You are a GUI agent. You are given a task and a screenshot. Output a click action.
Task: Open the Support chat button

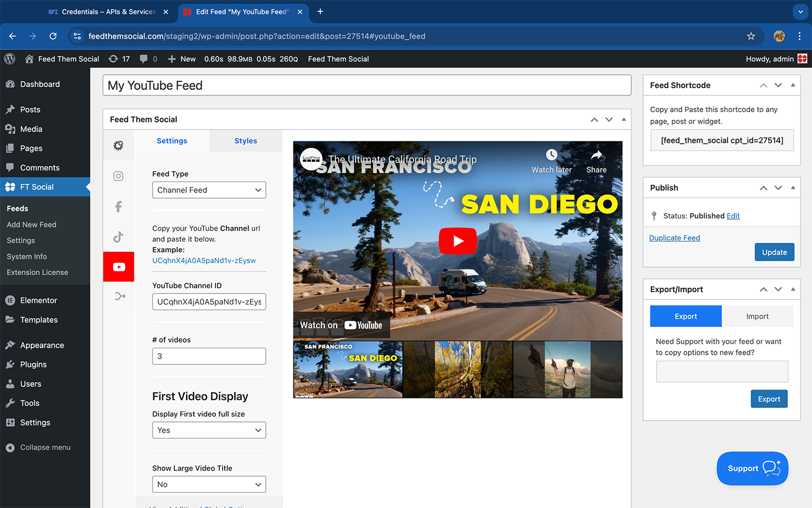pos(752,468)
